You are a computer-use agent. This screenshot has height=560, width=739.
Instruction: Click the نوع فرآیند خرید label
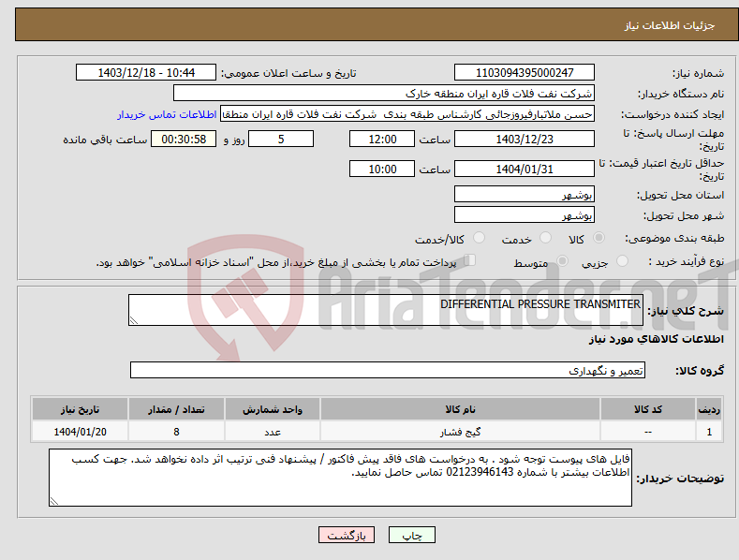coord(687,261)
